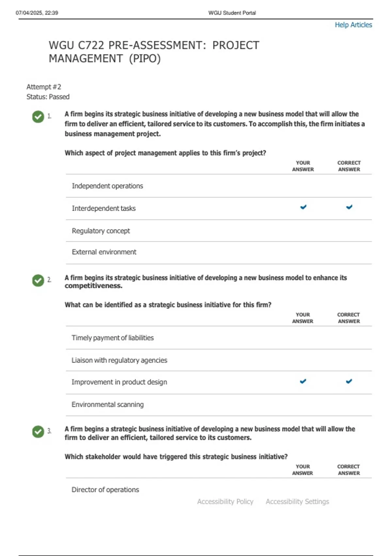Open the Accessibility Policy link
Image resolution: width=392 pixels, height=556 pixels.
(x=225, y=502)
